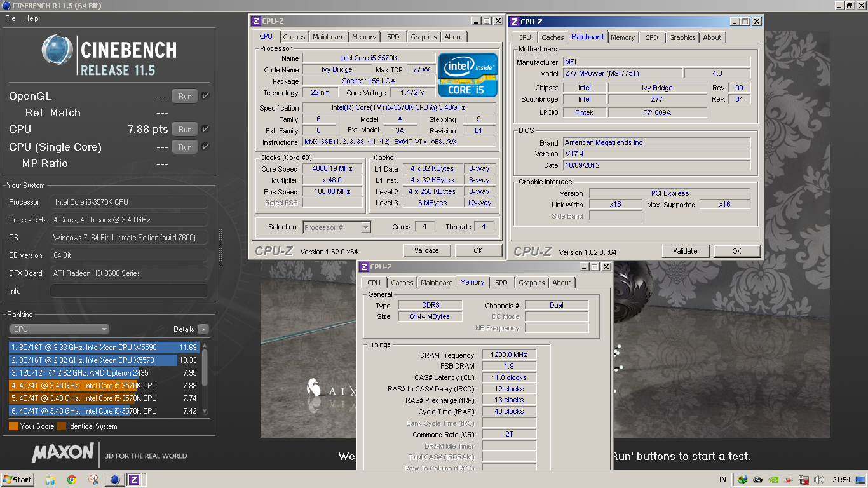
Task: Open the File menu in Cinebench
Action: pyautogui.click(x=10, y=18)
